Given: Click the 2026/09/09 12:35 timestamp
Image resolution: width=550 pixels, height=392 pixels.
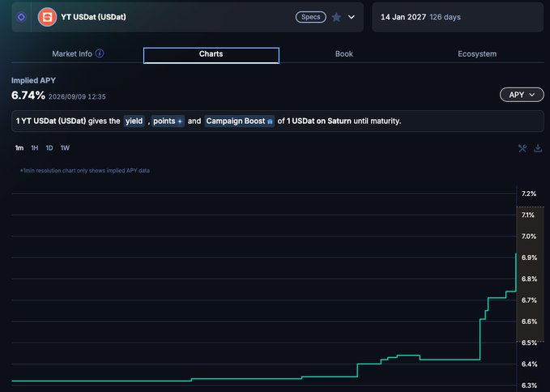Looking at the screenshot, I should click(77, 96).
